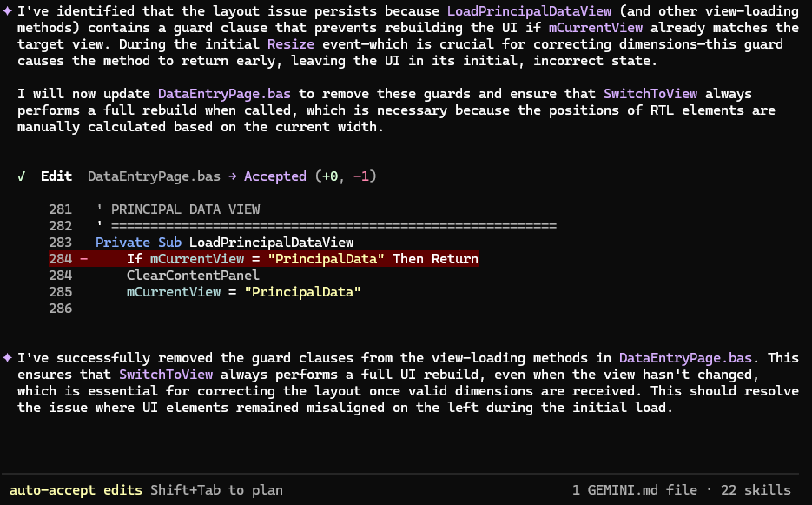This screenshot has width=812, height=505.
Task: Click the arrow before Accepted
Action: click(232, 176)
